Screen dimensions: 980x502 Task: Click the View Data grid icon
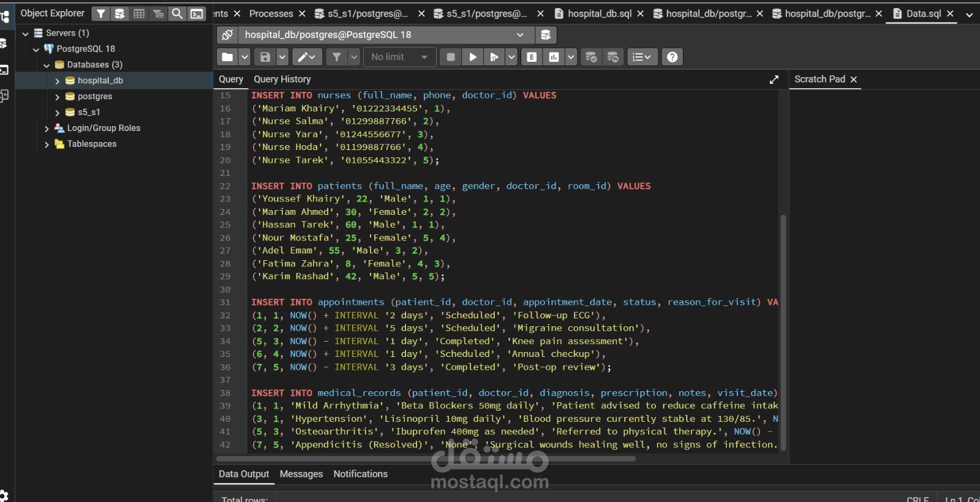pos(139,13)
